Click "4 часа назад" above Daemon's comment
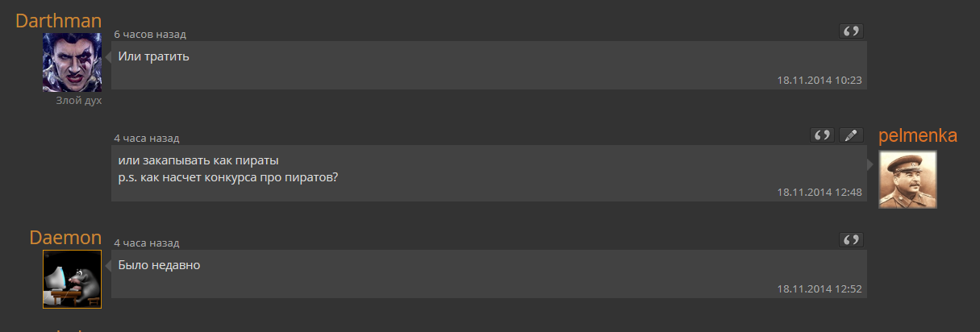The image size is (980, 332). (147, 243)
